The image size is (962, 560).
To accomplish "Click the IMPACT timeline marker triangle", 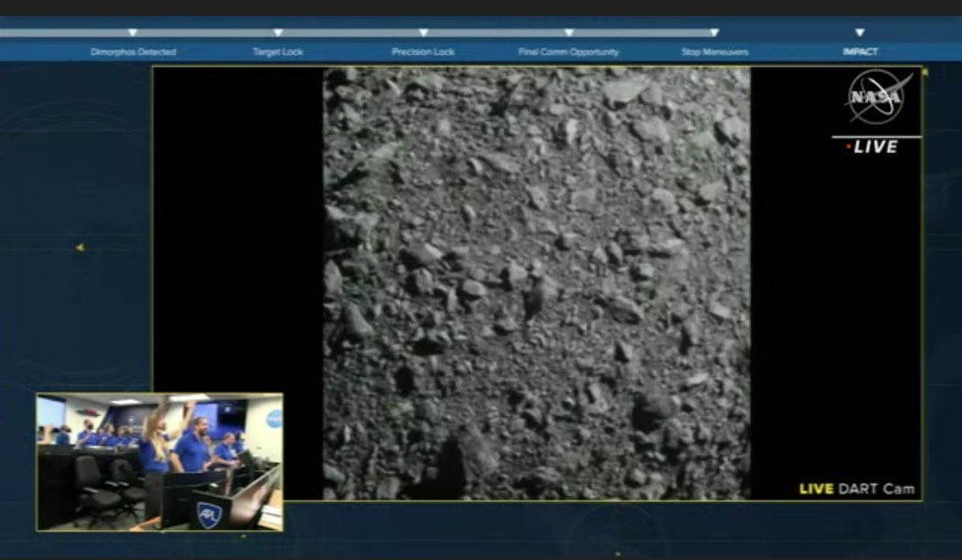I will pos(860,33).
